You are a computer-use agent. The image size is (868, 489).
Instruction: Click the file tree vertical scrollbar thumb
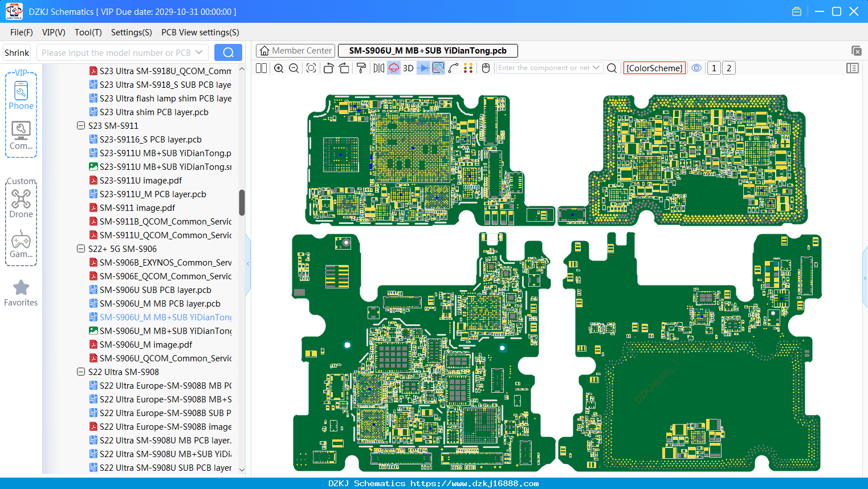[242, 203]
